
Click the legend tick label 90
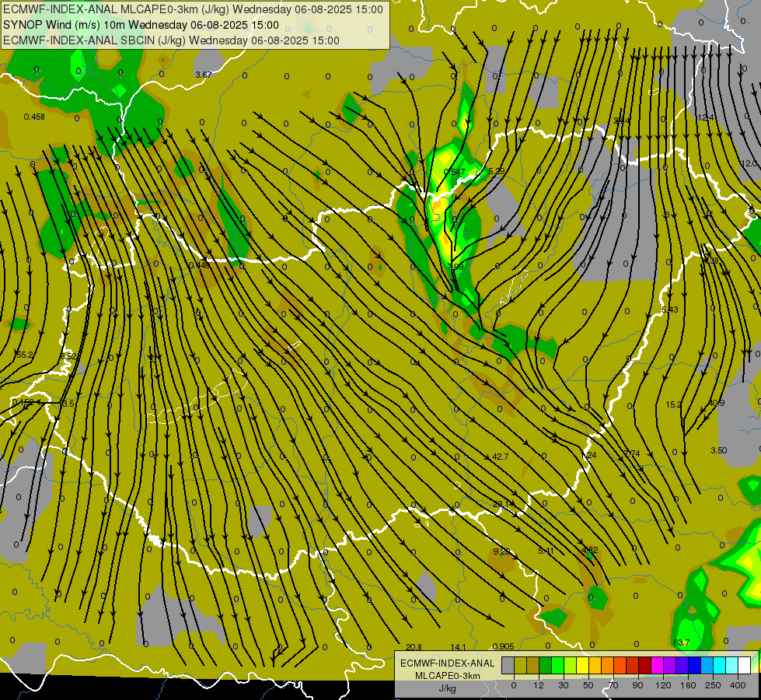click(x=637, y=685)
